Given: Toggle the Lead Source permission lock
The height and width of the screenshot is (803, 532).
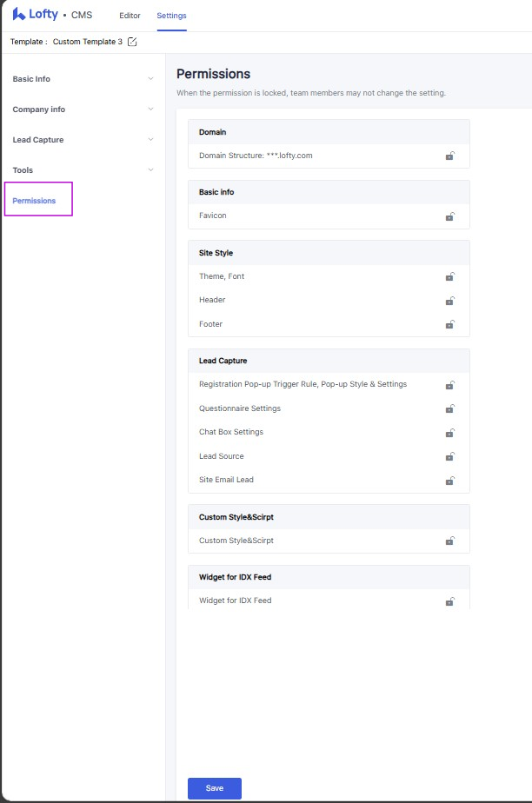Looking at the screenshot, I should pyautogui.click(x=450, y=456).
